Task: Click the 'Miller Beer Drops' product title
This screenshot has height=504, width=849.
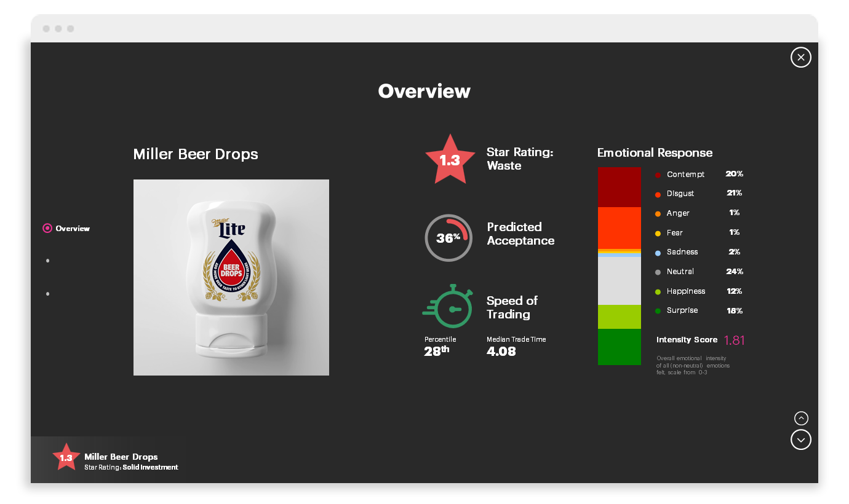Action: (x=196, y=154)
